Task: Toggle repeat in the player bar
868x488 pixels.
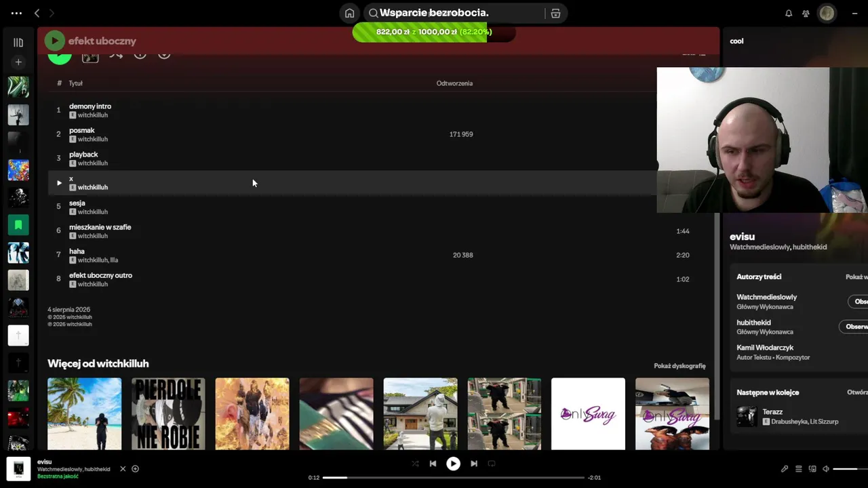Action: pos(492,464)
